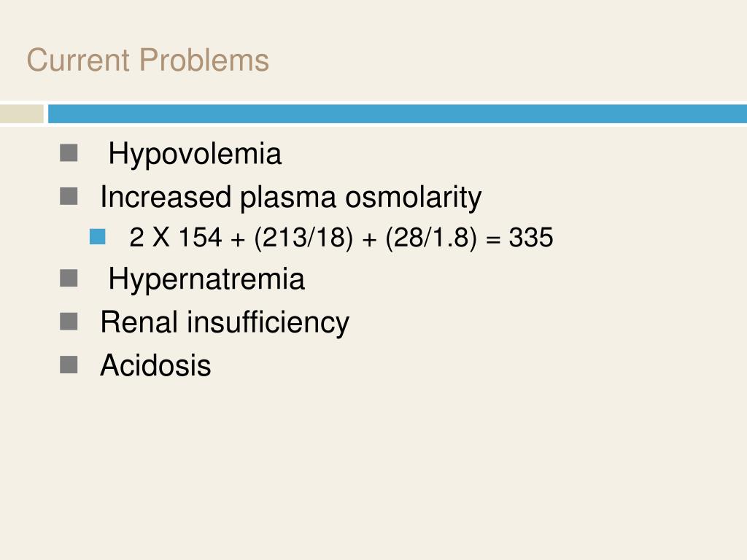Click the (28/1.8) term in the formula
Viewport: 747px width, 560px height.
[x=430, y=237]
